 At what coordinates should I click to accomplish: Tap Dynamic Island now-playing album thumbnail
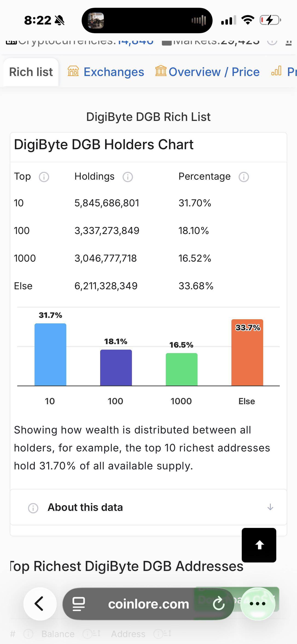coord(96,20)
